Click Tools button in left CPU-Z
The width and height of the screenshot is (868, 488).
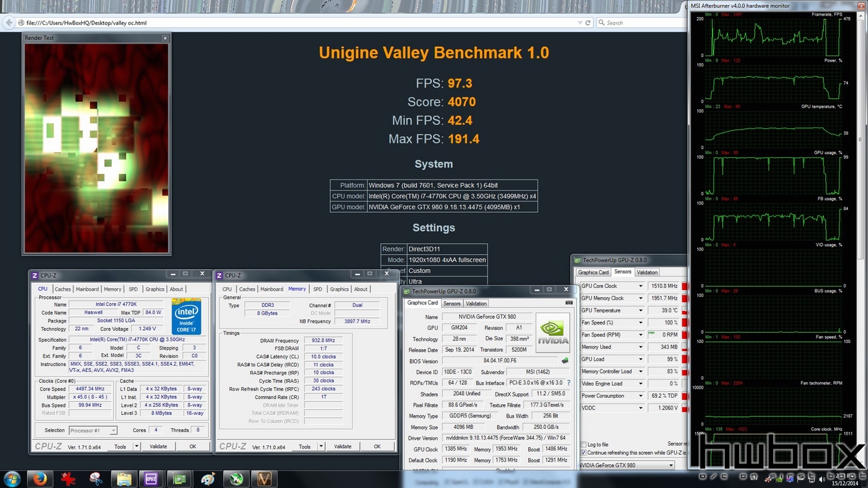pyautogui.click(x=120, y=447)
